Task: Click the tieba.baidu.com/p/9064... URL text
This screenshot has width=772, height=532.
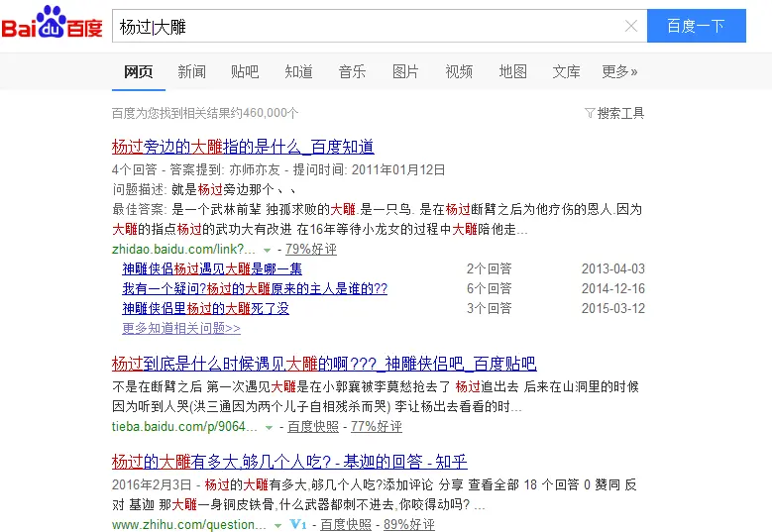Action: 184,426
